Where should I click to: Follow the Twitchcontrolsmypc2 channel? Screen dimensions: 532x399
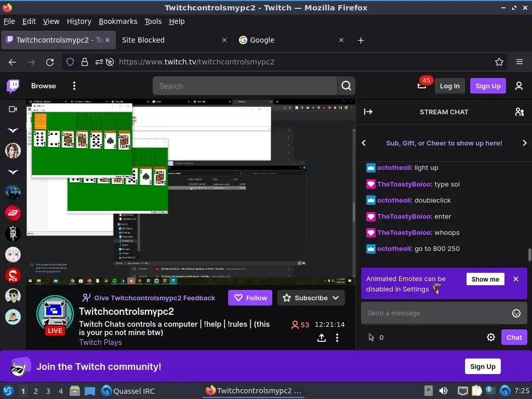pos(250,298)
